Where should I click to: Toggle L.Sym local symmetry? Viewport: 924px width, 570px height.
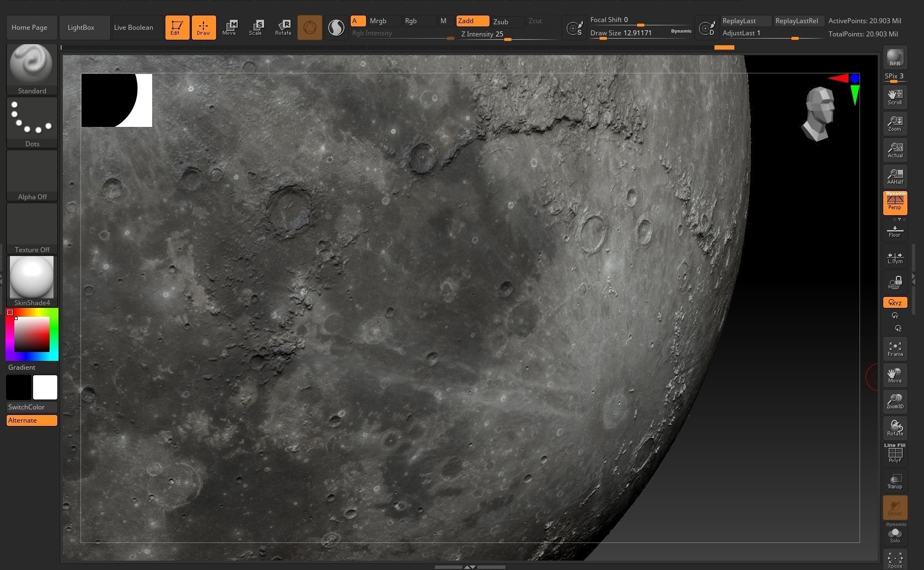[x=895, y=257]
